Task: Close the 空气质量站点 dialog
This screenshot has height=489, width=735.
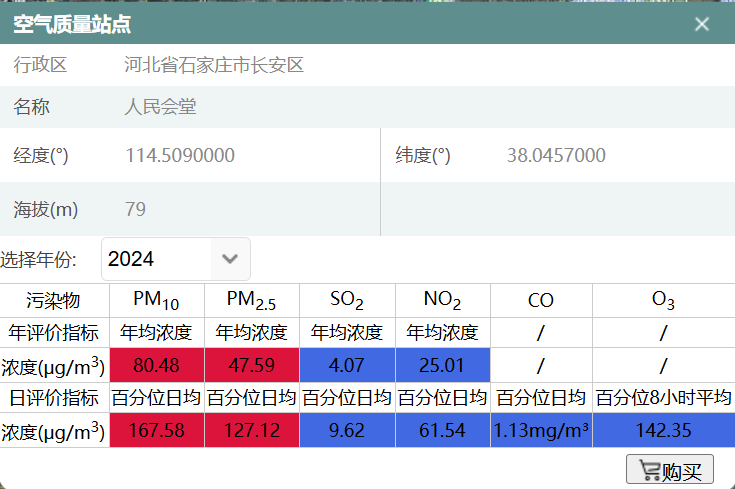Action: click(x=702, y=24)
